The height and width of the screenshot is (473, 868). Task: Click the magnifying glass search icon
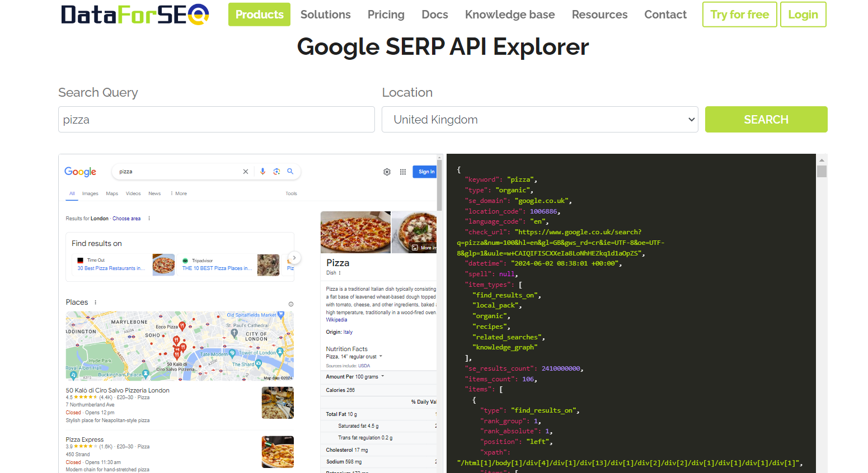290,172
